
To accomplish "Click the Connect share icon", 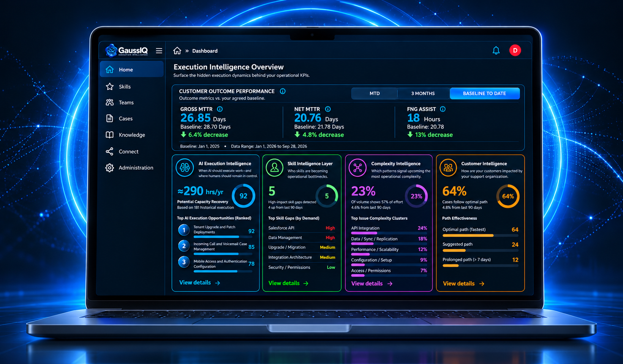I will point(109,151).
